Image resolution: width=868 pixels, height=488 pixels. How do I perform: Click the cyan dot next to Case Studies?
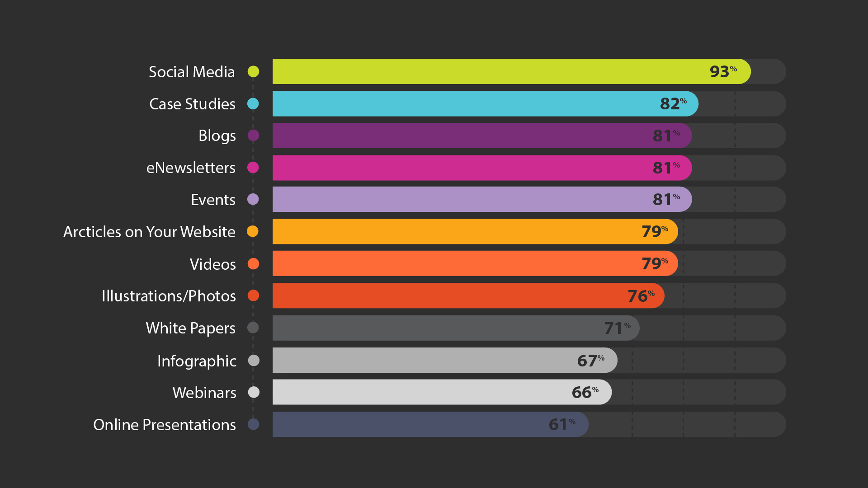tap(253, 104)
